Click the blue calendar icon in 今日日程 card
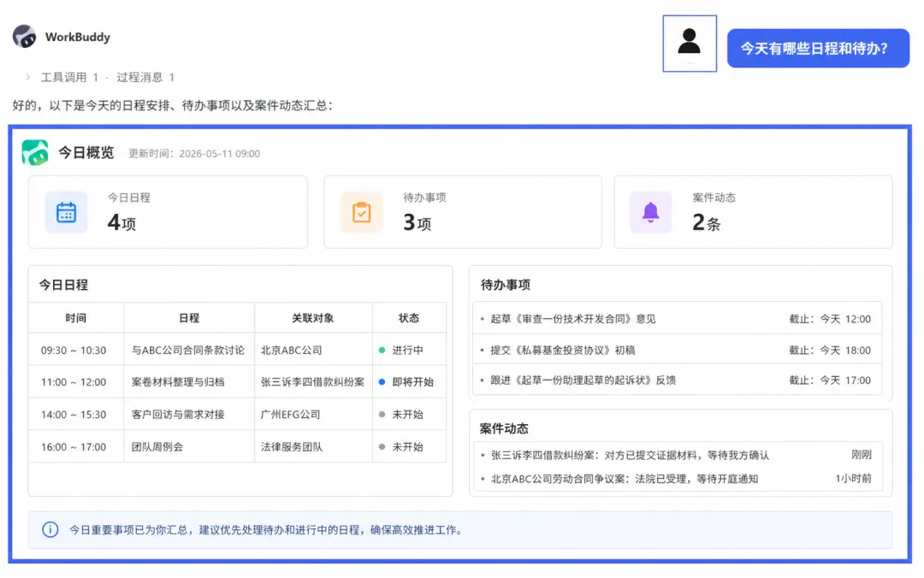 [x=66, y=212]
